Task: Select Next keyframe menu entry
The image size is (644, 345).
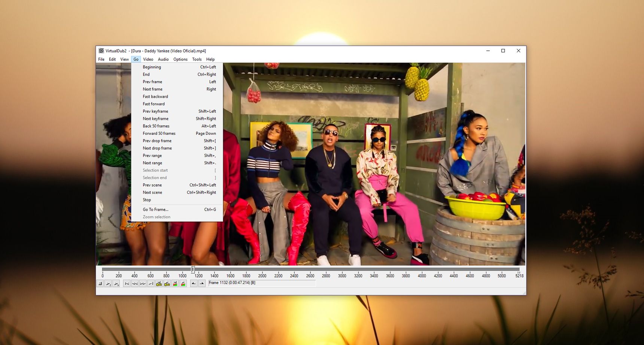Action: pos(177,119)
